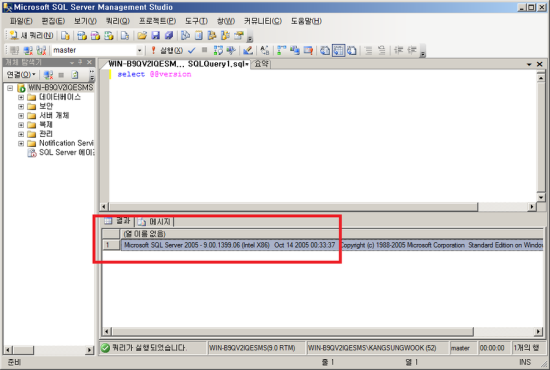Click the Design Query in Editor icon

pyautogui.click(x=248, y=51)
